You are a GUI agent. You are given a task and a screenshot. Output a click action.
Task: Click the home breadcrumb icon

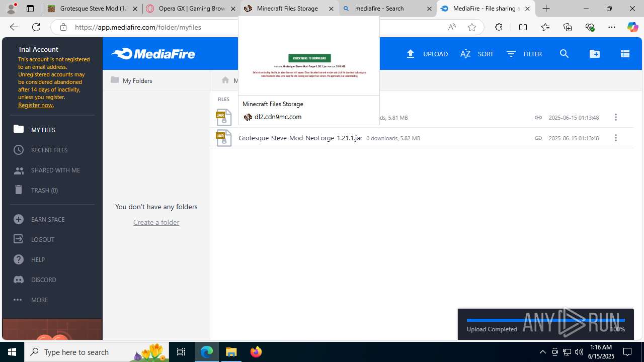tap(225, 80)
